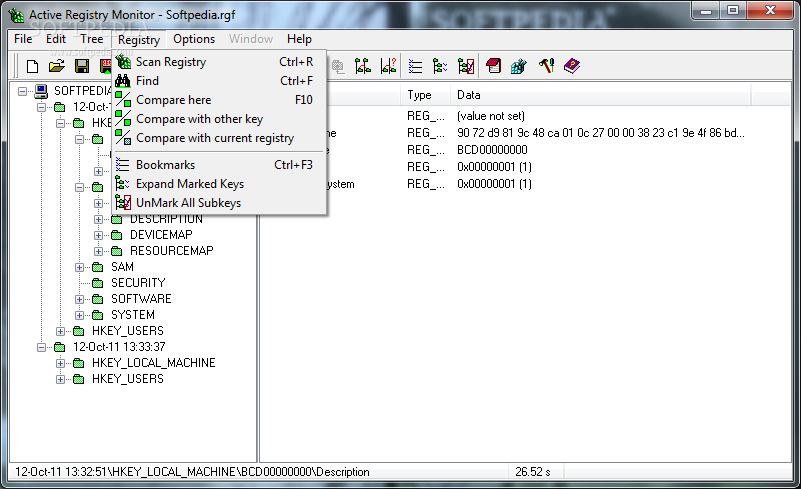Viewport: 801px width, 489px height.
Task: Expand HKEY_USERS under first snapshot
Action: coord(60,331)
